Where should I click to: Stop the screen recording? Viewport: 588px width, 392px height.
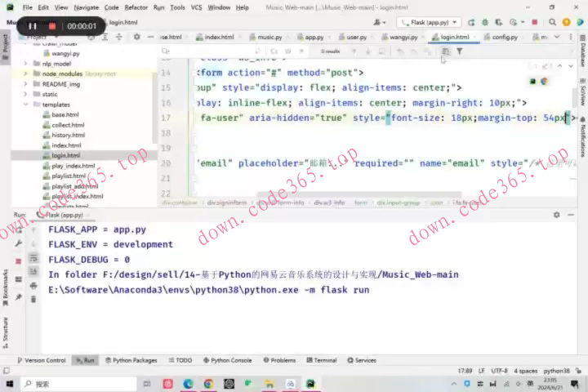pos(52,26)
